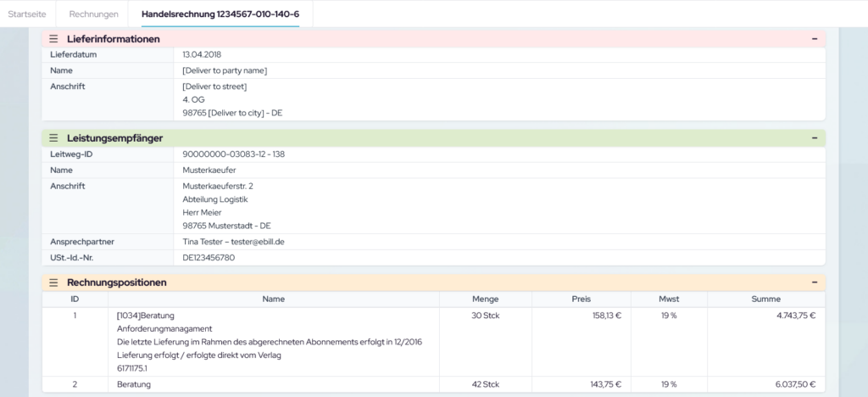Click the Menge column header
This screenshot has width=868, height=397.
tap(486, 299)
